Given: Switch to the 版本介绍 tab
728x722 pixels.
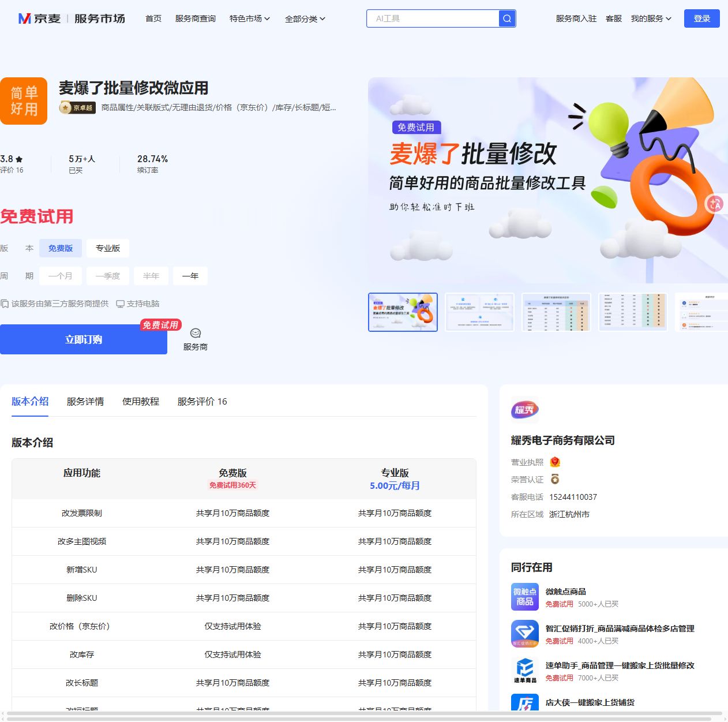Looking at the screenshot, I should [x=30, y=402].
